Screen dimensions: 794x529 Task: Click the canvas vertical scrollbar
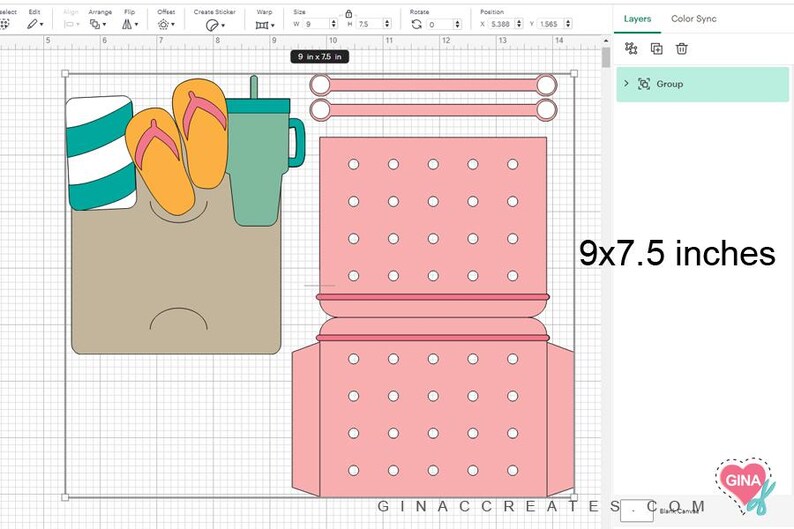pyautogui.click(x=606, y=57)
